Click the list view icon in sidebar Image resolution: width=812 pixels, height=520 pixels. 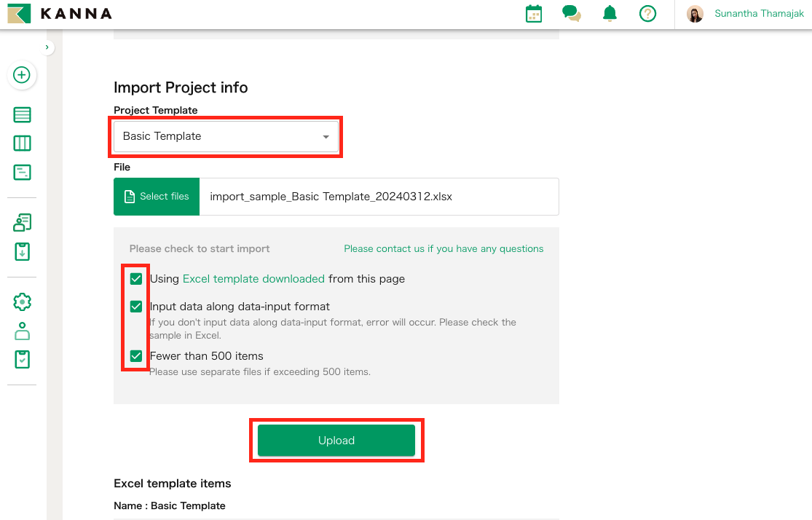(x=23, y=115)
